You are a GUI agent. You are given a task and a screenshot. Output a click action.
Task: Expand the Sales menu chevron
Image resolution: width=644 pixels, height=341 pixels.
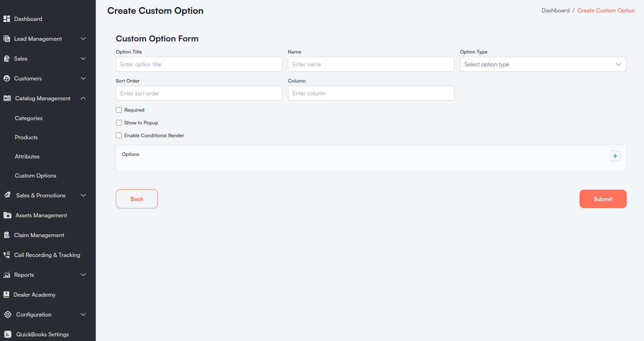click(83, 58)
